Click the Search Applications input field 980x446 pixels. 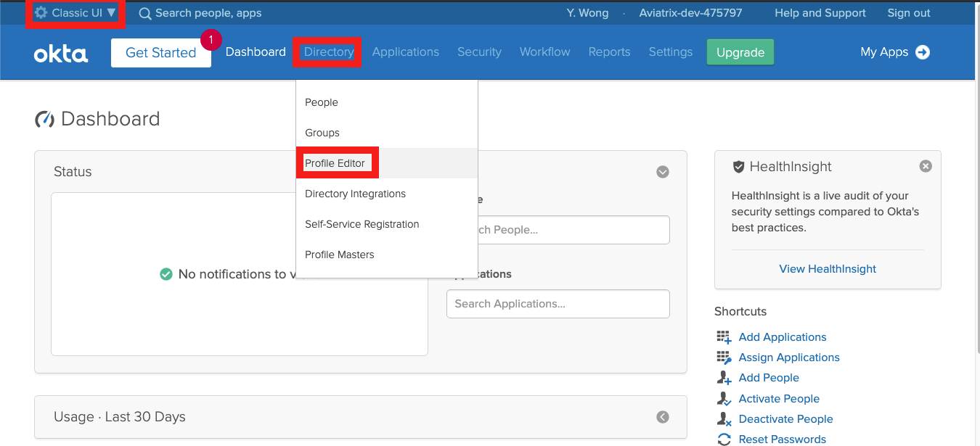558,304
